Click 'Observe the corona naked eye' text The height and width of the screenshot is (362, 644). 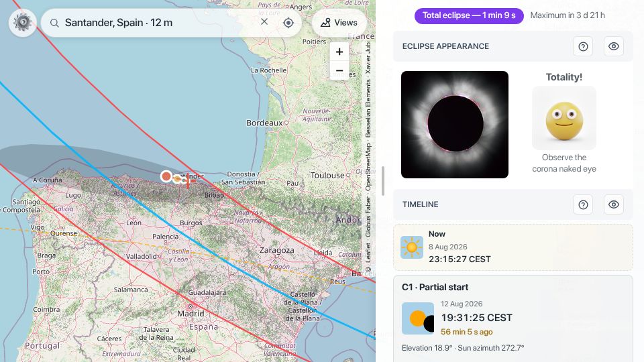(x=564, y=163)
